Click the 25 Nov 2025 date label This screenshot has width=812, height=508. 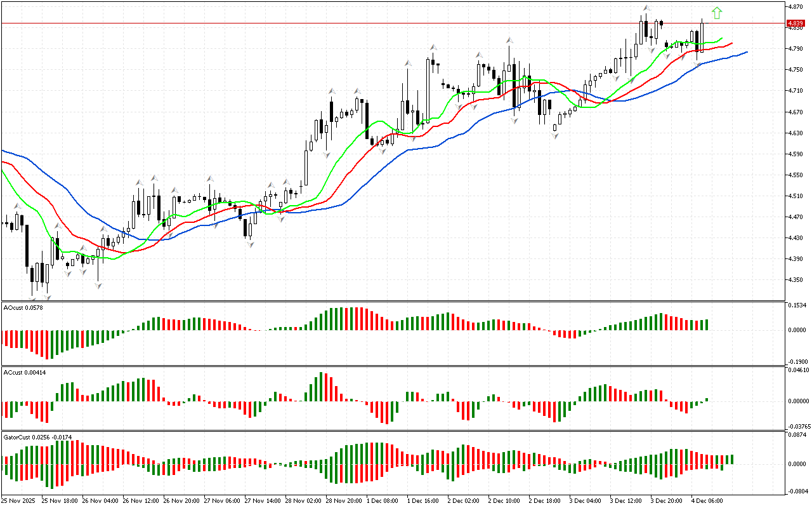click(19, 501)
